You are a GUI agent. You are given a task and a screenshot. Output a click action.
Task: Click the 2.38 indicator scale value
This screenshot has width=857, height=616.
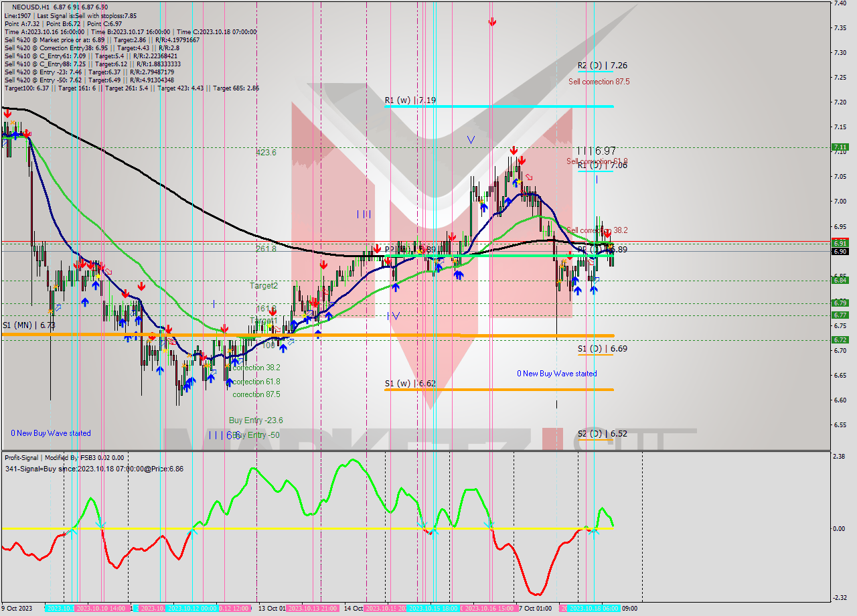pos(840,456)
